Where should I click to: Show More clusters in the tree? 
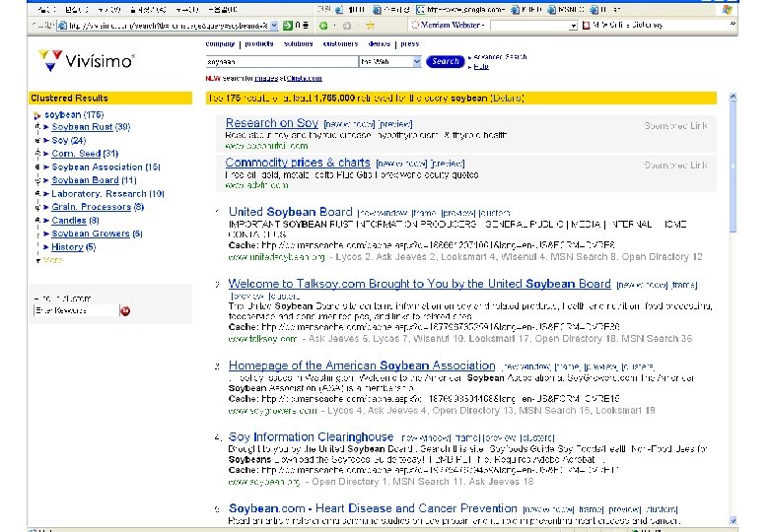coord(52,260)
